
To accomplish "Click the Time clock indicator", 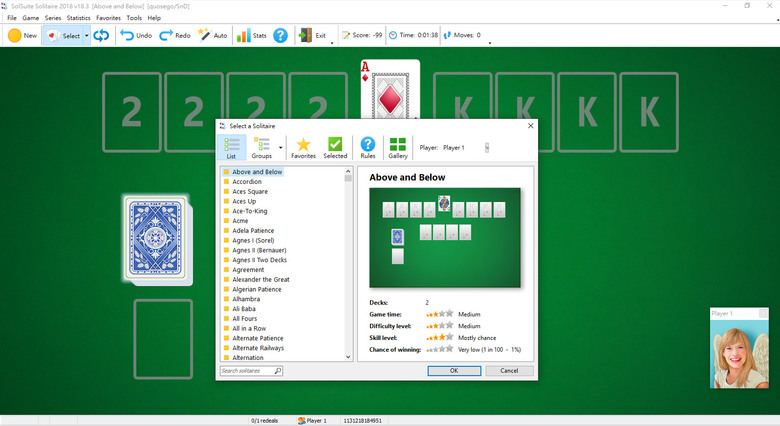I will [413, 35].
